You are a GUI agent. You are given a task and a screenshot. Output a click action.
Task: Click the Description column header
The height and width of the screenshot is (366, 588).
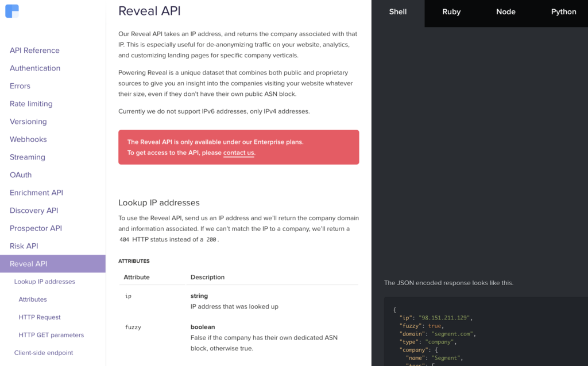207,277
